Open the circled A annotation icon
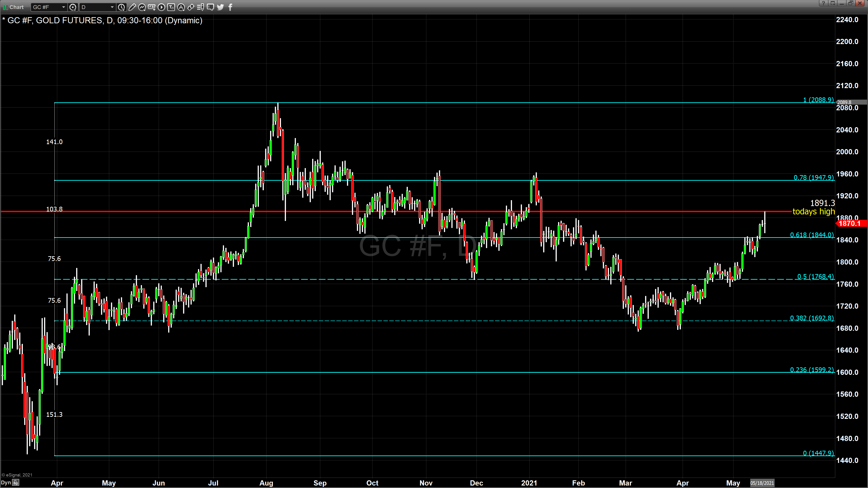 pos(181,7)
